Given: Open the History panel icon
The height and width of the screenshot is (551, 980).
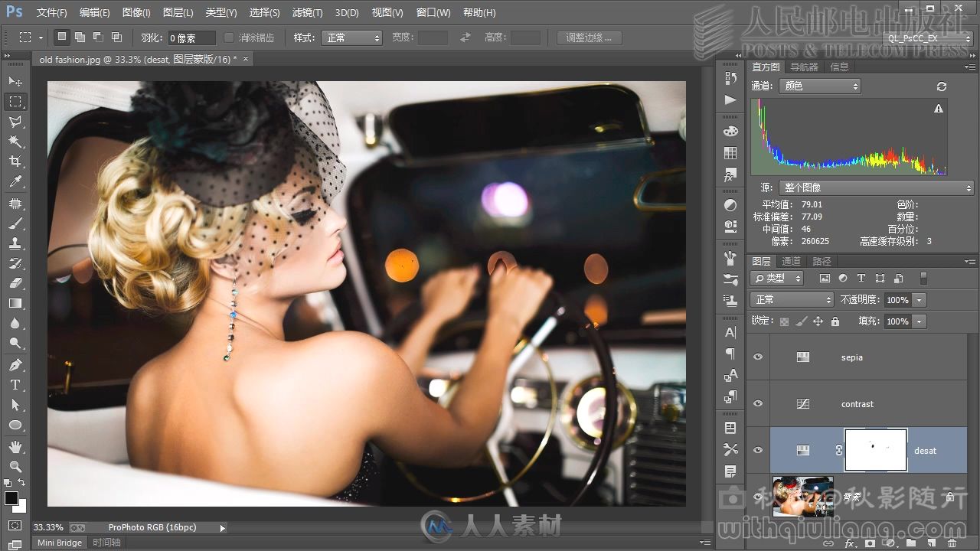Looking at the screenshot, I should tap(730, 78).
